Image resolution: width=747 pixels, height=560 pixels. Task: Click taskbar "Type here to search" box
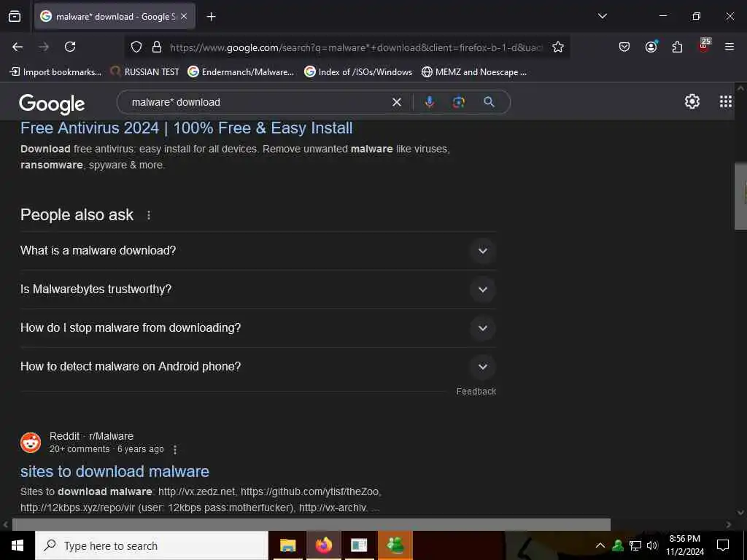pyautogui.click(x=152, y=545)
